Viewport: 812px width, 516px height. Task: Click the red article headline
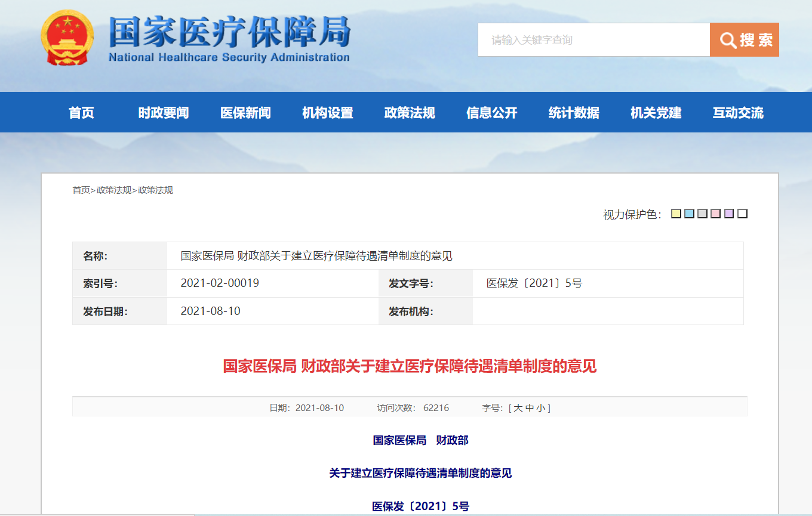click(410, 366)
